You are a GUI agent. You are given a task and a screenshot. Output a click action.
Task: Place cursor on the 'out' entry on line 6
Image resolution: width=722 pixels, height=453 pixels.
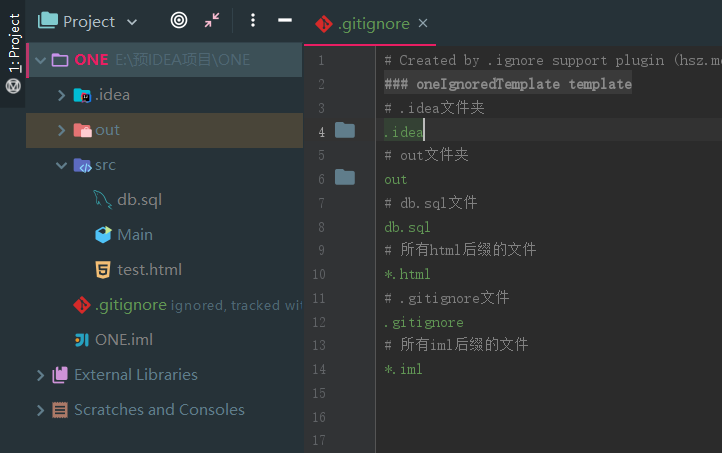pyautogui.click(x=396, y=180)
